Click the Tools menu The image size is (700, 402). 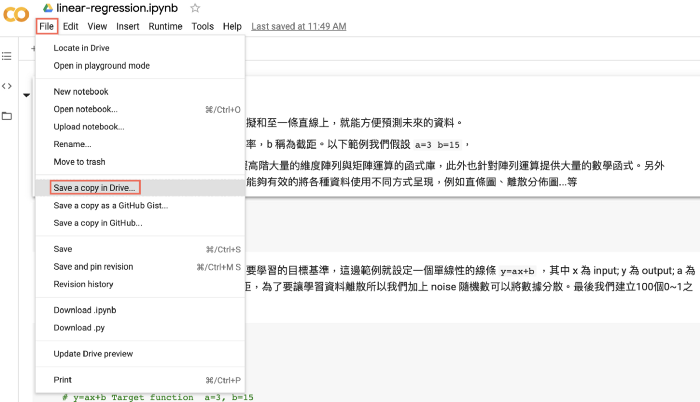[x=202, y=26]
